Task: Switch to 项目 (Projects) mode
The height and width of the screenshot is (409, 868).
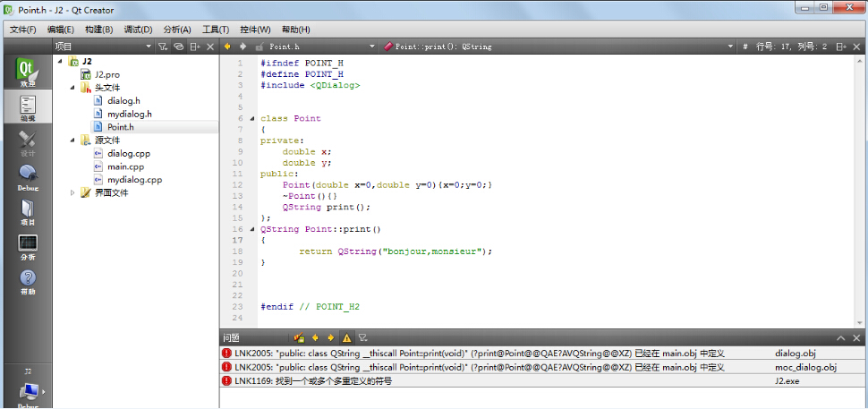Action: click(27, 213)
